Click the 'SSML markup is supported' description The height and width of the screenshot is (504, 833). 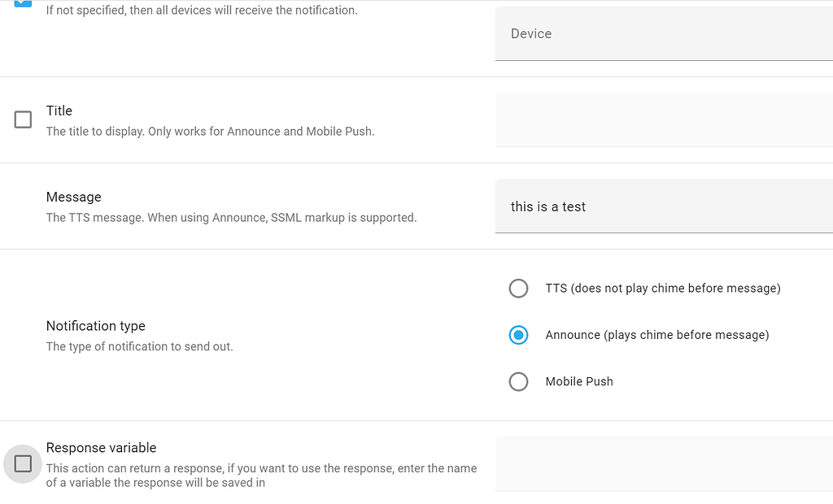[x=344, y=218]
